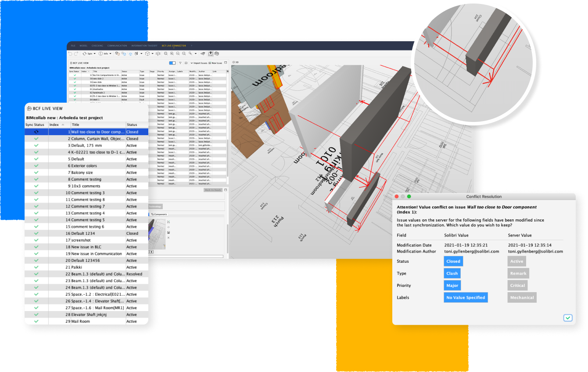Click the orange component box icon

click(x=118, y=54)
